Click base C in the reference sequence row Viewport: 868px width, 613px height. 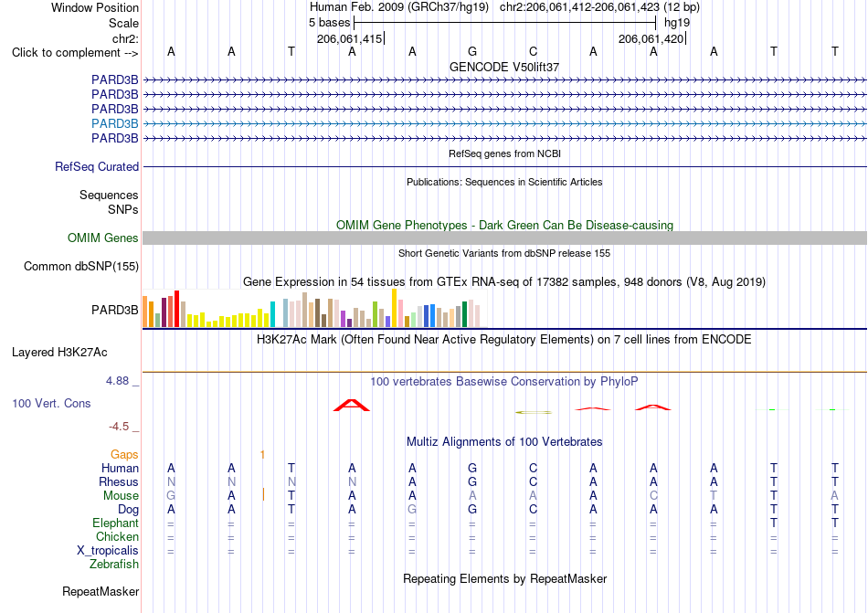point(533,51)
